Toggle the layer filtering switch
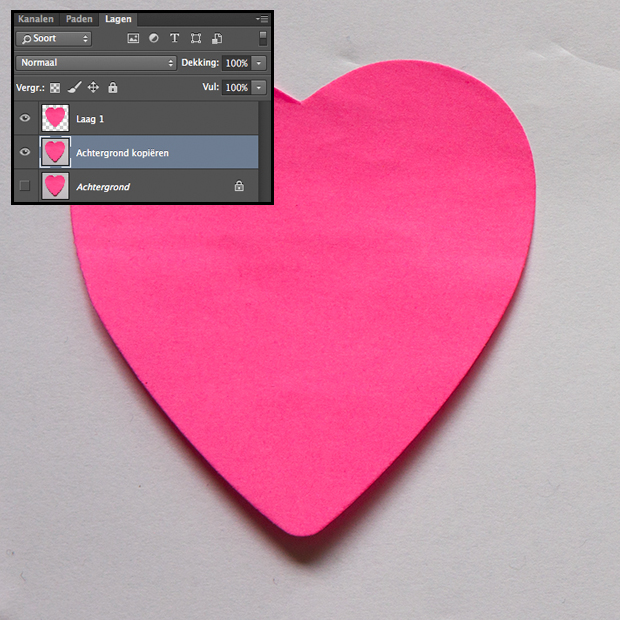The image size is (620, 620). pyautogui.click(x=263, y=38)
